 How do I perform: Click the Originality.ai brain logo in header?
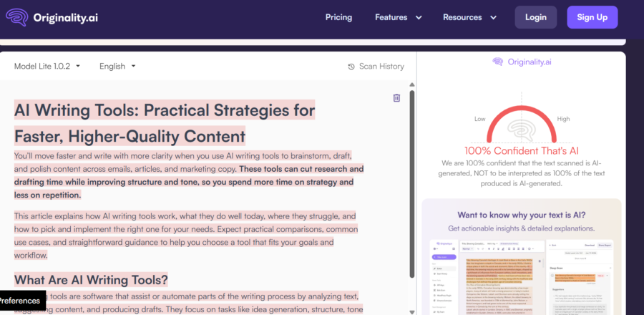pyautogui.click(x=17, y=18)
